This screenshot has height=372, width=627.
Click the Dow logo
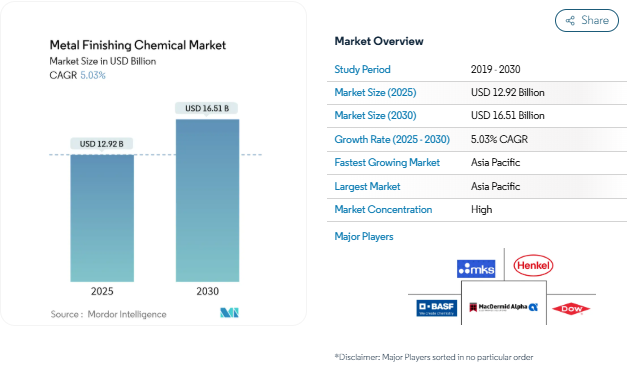pos(571,308)
